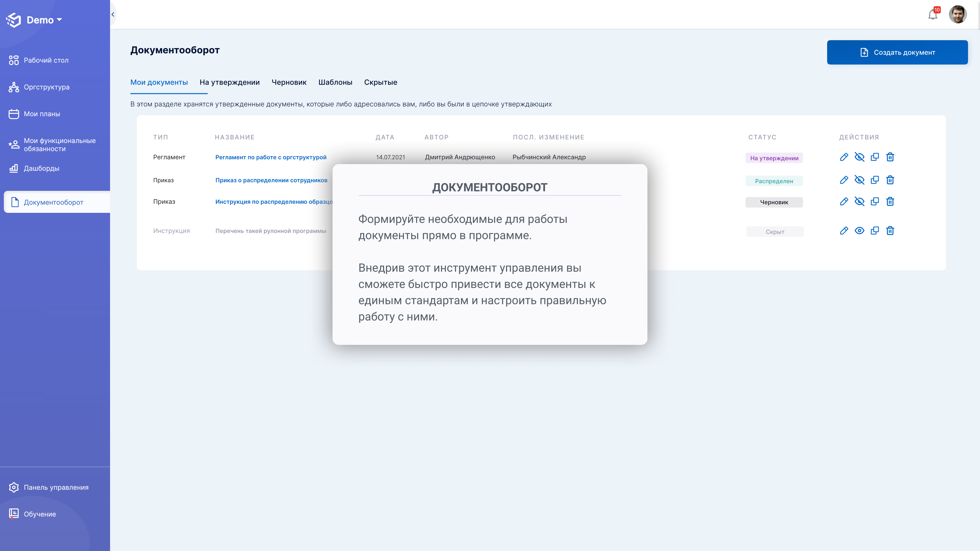Viewport: 980px width, 551px height.
Task: Open Инструкция по распределению образцов link
Action: coord(274,202)
